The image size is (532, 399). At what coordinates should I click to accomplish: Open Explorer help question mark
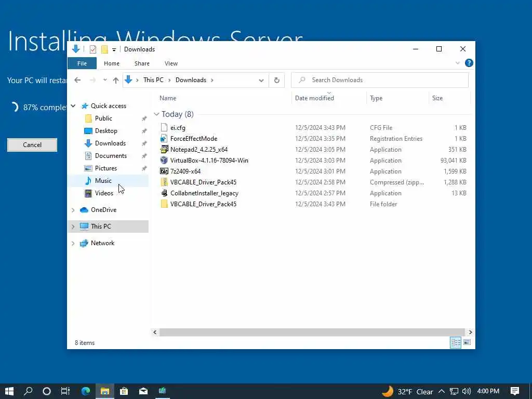469,63
